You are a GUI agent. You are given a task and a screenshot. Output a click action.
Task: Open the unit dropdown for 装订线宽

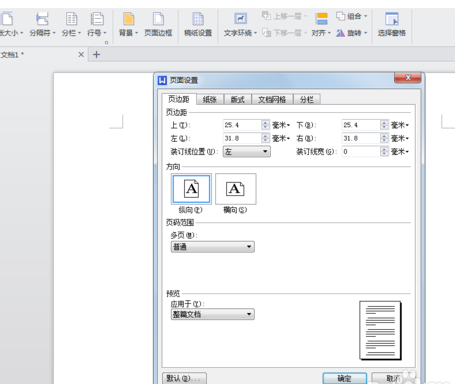coord(400,152)
